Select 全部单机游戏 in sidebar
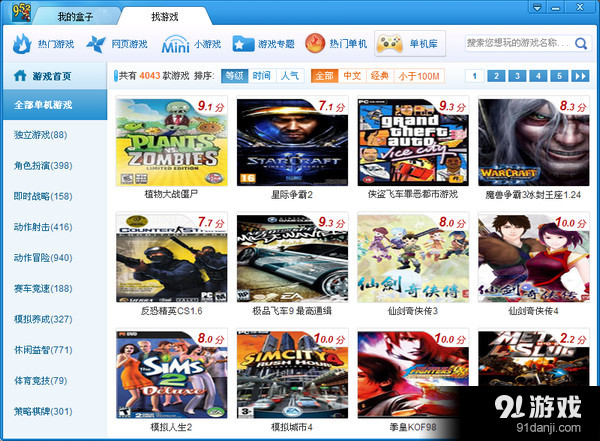This screenshot has height=441, width=600. coord(55,105)
